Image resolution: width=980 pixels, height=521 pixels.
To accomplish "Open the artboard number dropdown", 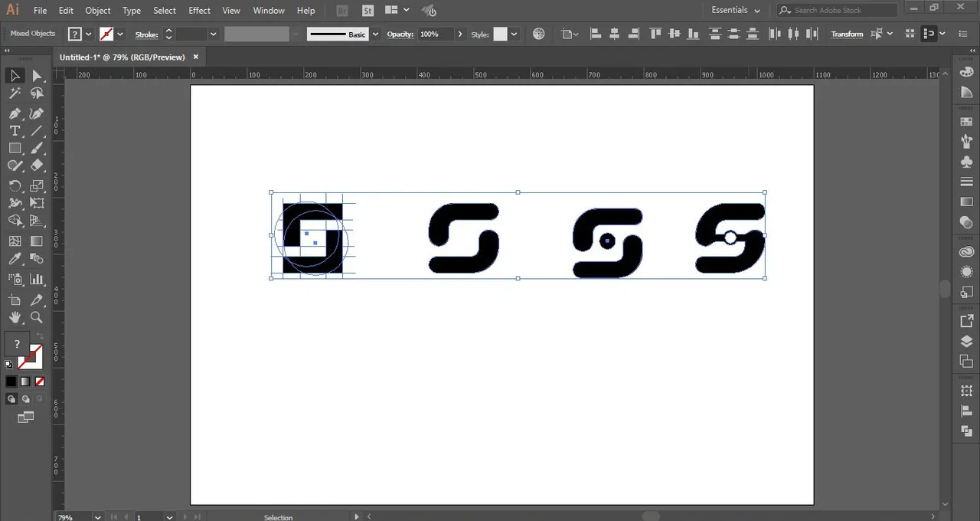I will (169, 517).
